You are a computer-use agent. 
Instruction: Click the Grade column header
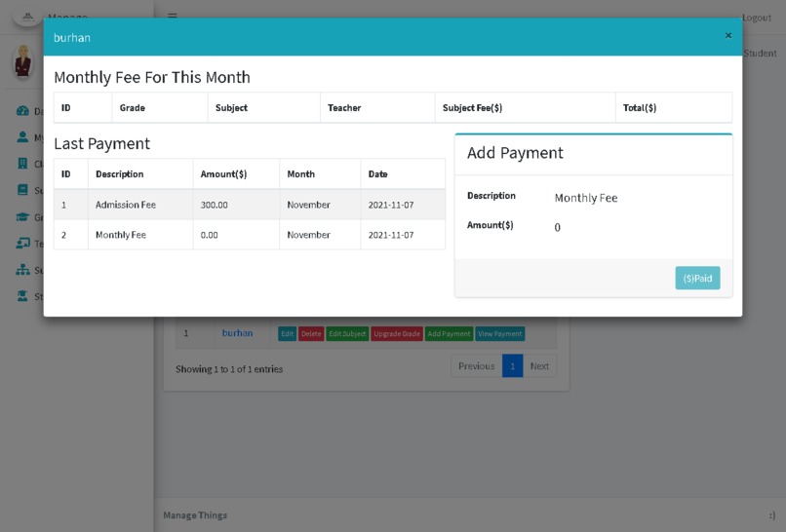[160, 108]
